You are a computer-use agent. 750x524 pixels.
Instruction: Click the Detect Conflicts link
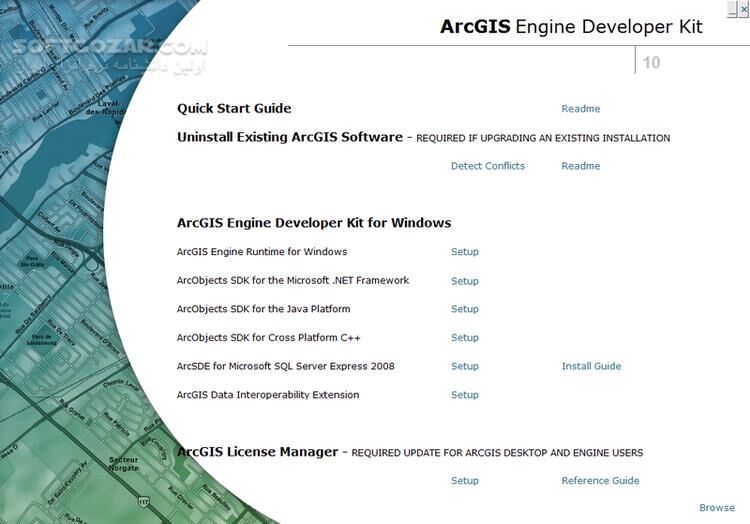click(487, 166)
